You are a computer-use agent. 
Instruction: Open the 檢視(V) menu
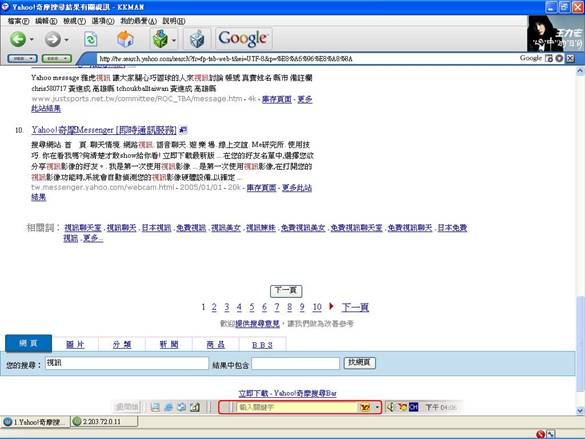pos(74,21)
